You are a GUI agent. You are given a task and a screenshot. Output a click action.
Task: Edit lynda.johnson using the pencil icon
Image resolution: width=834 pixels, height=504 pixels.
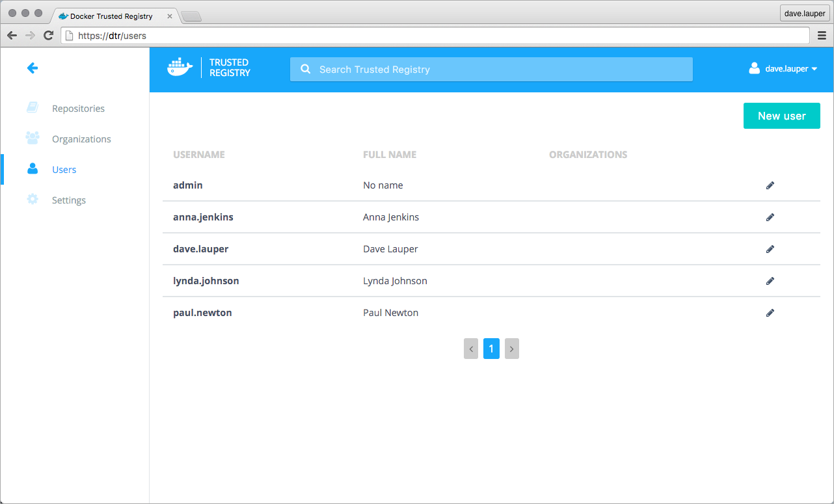pyautogui.click(x=770, y=281)
